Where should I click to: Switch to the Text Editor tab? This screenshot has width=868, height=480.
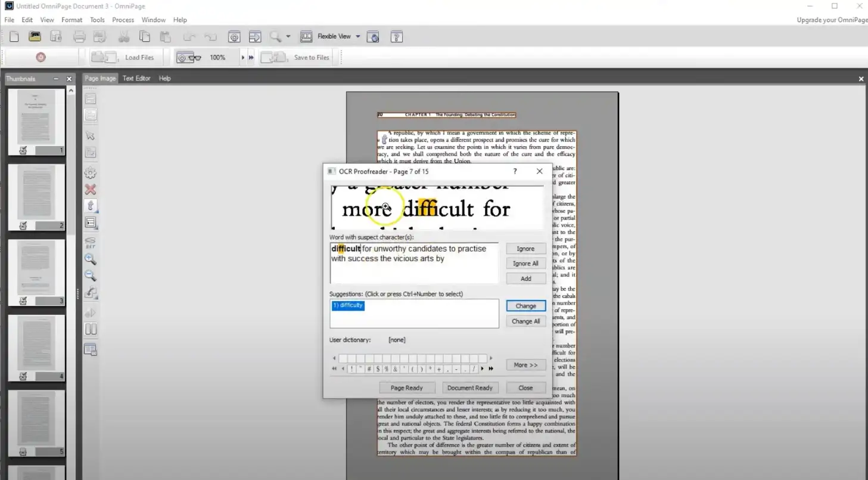coord(136,78)
